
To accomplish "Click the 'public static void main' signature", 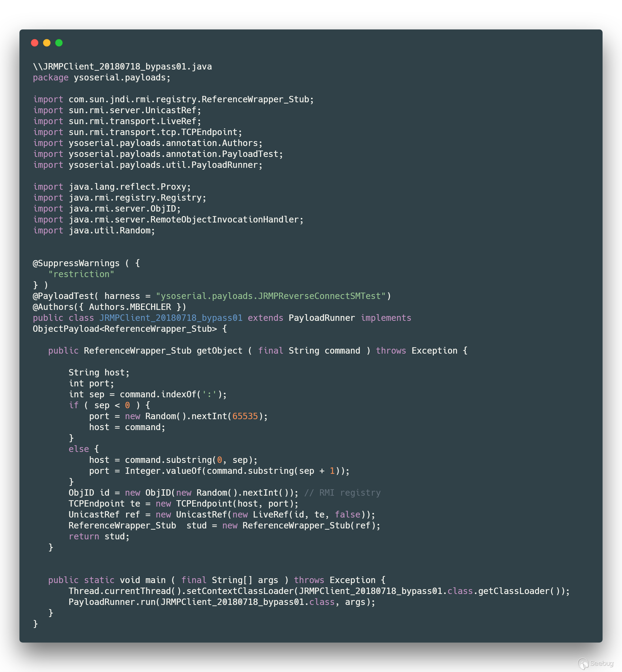I will [x=217, y=581].
